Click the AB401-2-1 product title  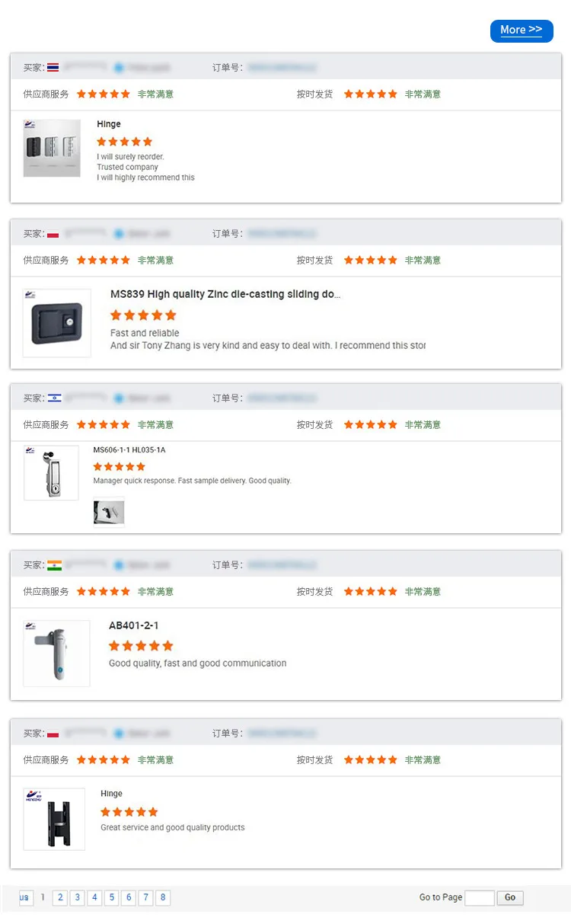click(x=134, y=625)
